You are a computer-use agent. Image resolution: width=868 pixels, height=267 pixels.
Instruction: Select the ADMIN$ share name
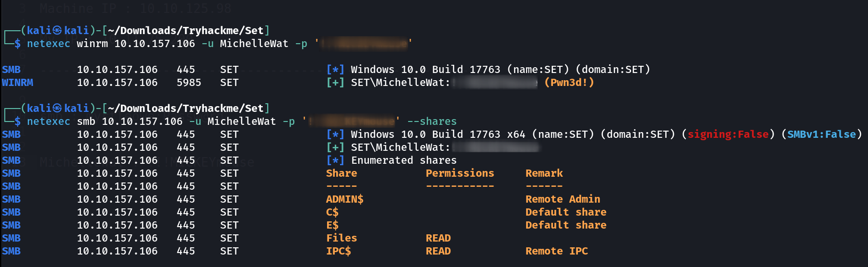pyautogui.click(x=345, y=199)
